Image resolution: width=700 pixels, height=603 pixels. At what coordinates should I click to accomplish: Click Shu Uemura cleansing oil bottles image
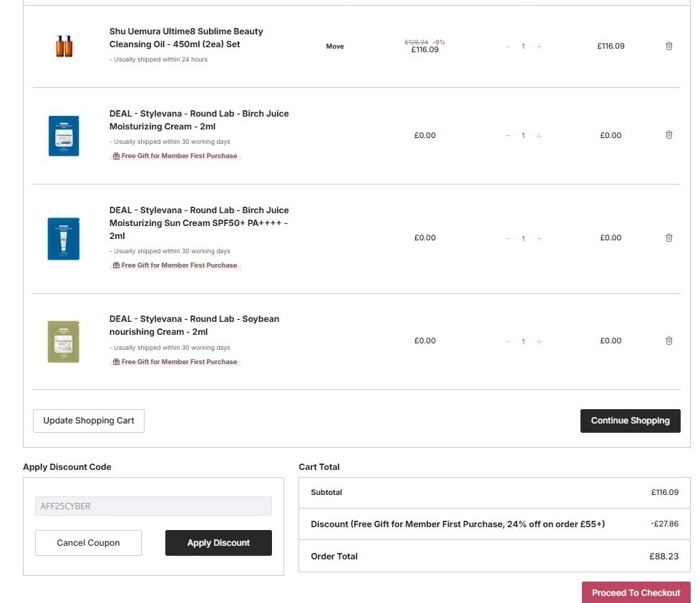pyautogui.click(x=64, y=46)
